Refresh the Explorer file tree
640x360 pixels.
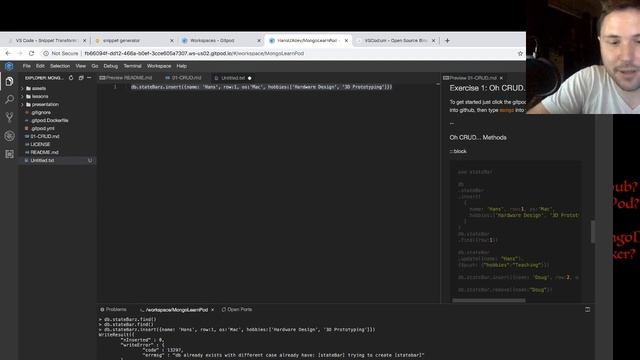pos(71,78)
